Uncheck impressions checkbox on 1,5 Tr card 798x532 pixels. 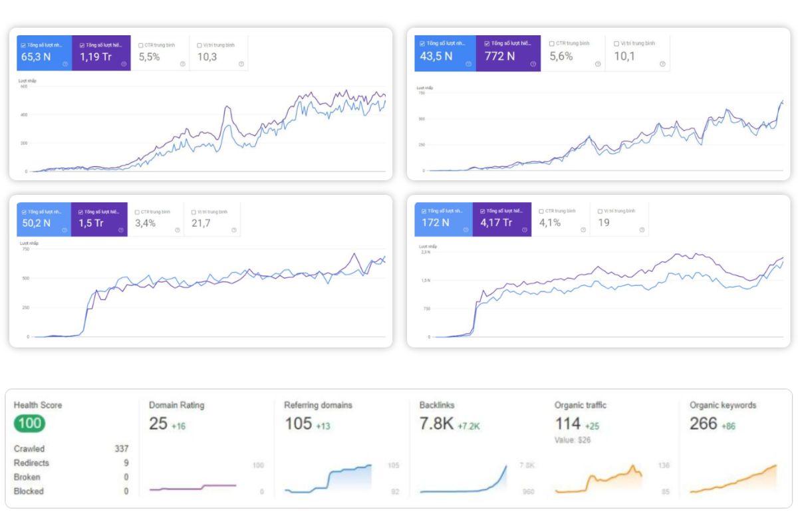(x=81, y=211)
